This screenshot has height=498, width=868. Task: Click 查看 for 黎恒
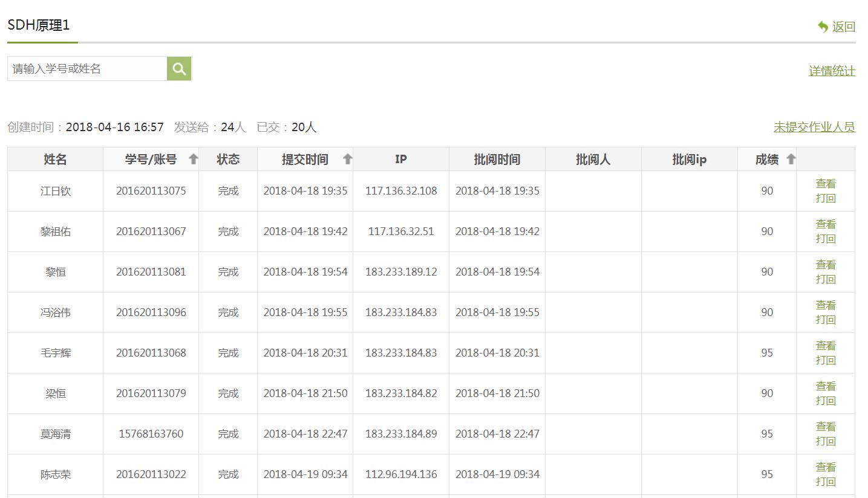click(826, 265)
